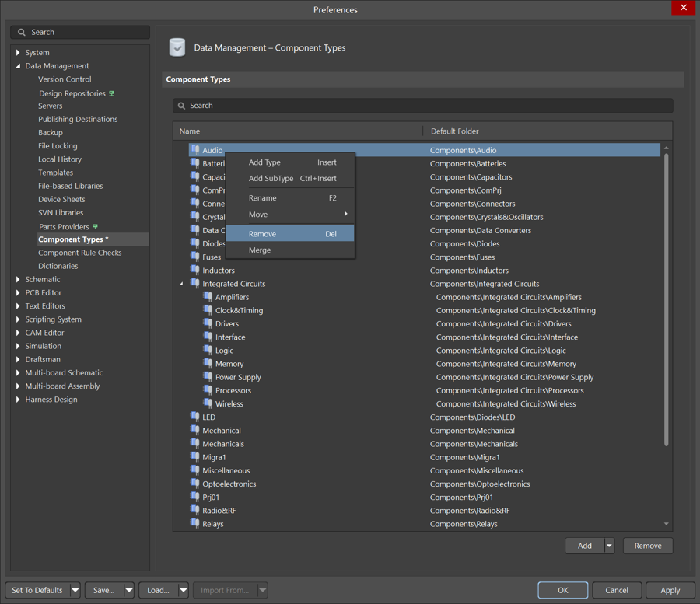The height and width of the screenshot is (604, 700).
Task: Click the Integrated Circuits type icon
Action: 195,283
